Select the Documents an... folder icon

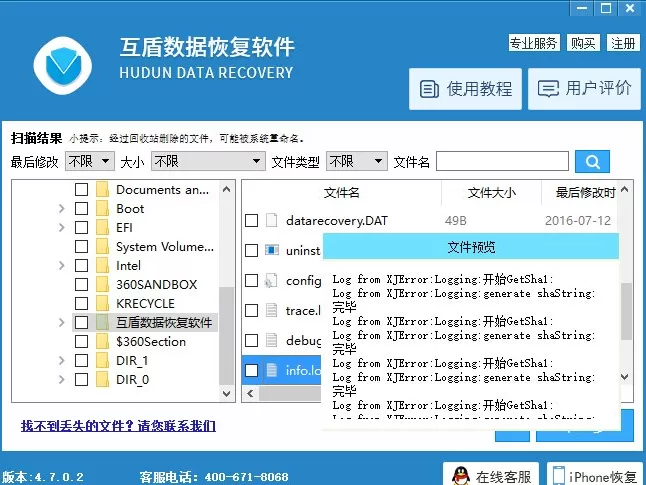coord(102,190)
